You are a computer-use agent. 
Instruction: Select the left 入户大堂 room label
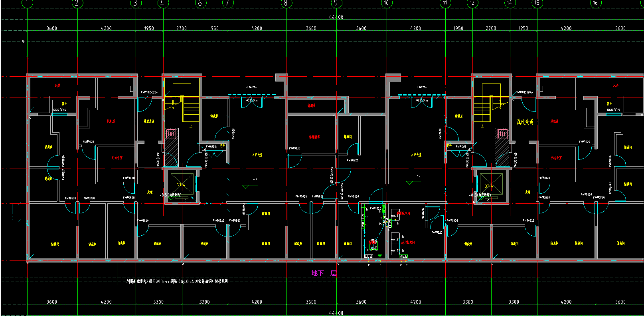[257, 155]
